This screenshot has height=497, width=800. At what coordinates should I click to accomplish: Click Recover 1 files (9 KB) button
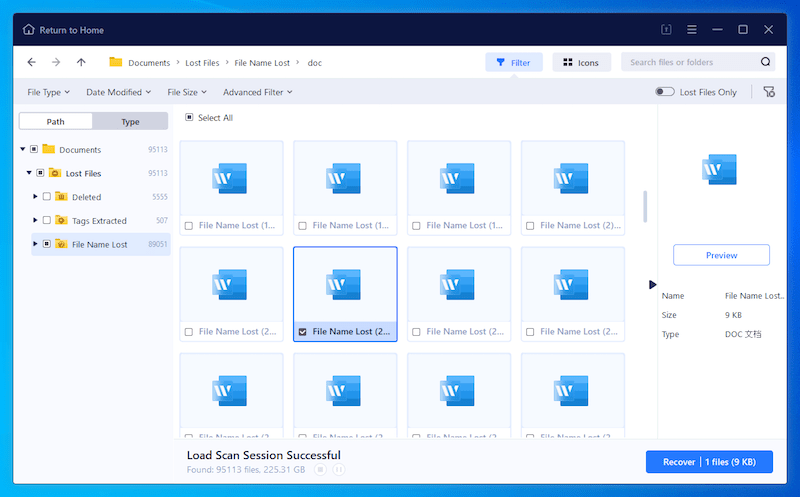[709, 462]
